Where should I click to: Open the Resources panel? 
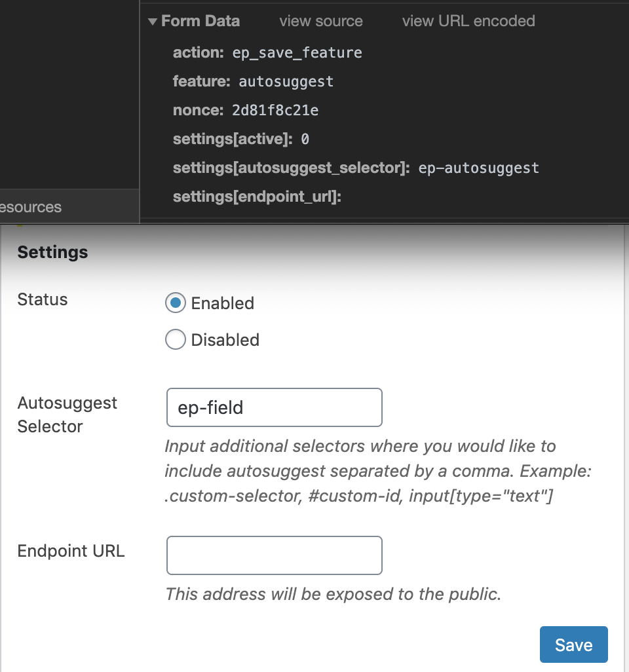pyautogui.click(x=30, y=207)
